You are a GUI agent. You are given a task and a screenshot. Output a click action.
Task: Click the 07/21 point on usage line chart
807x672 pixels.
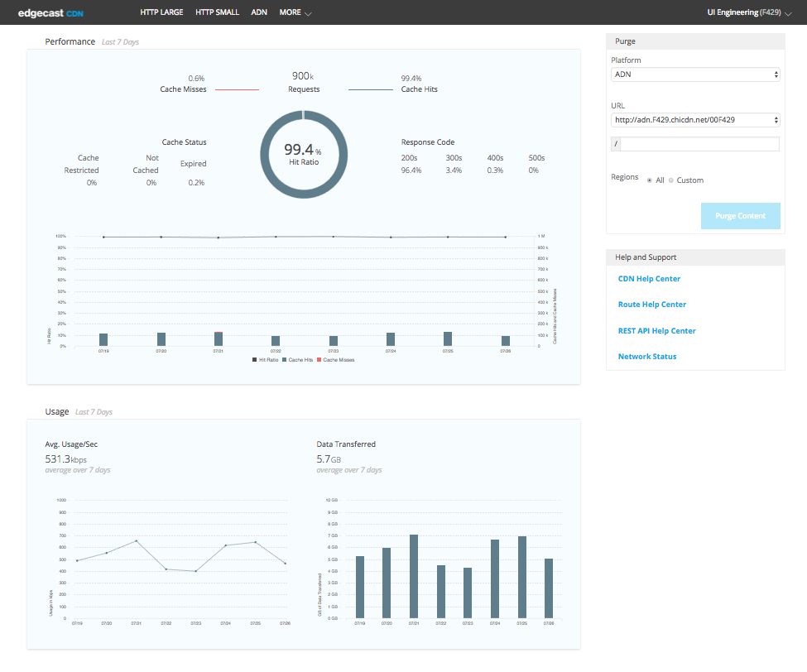pos(136,540)
